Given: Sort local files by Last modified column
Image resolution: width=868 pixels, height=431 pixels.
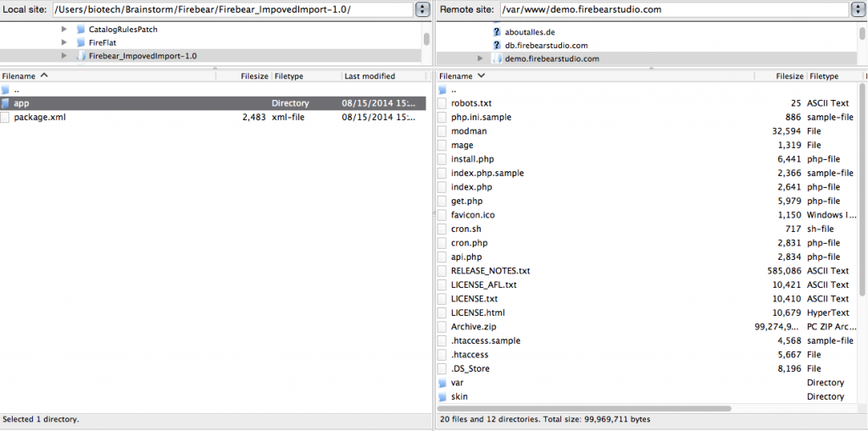Looking at the screenshot, I should tap(386, 76).
